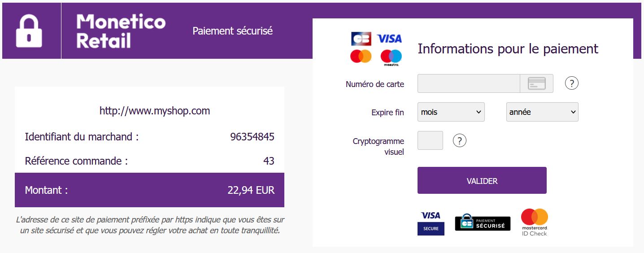644x253 pixels.
Task: Open the mois expiry dropdown
Action: tap(451, 112)
